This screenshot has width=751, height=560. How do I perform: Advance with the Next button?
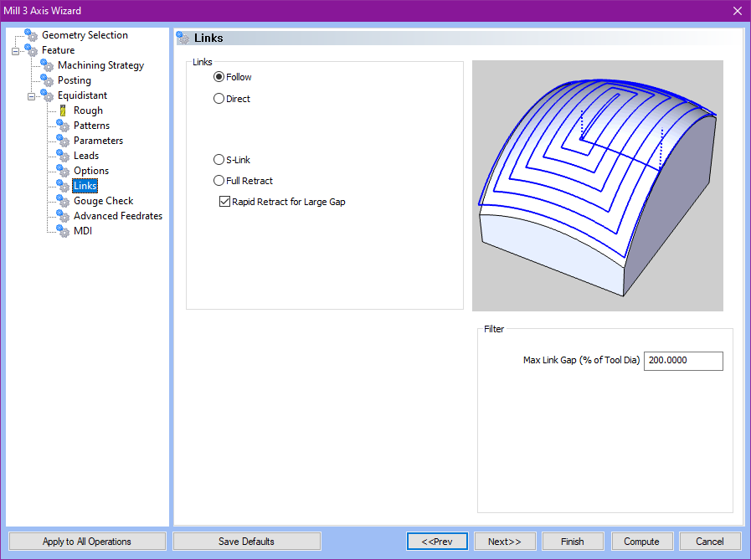coord(505,541)
